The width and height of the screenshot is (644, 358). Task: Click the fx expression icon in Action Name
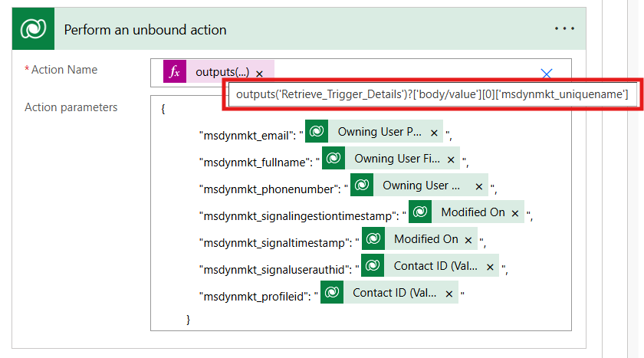(175, 71)
